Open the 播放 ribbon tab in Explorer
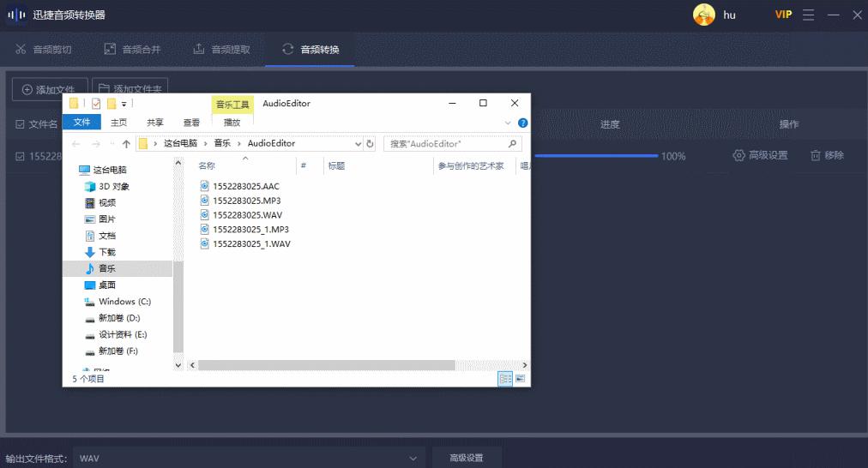Image resolution: width=868 pixels, height=468 pixels. pyautogui.click(x=232, y=123)
